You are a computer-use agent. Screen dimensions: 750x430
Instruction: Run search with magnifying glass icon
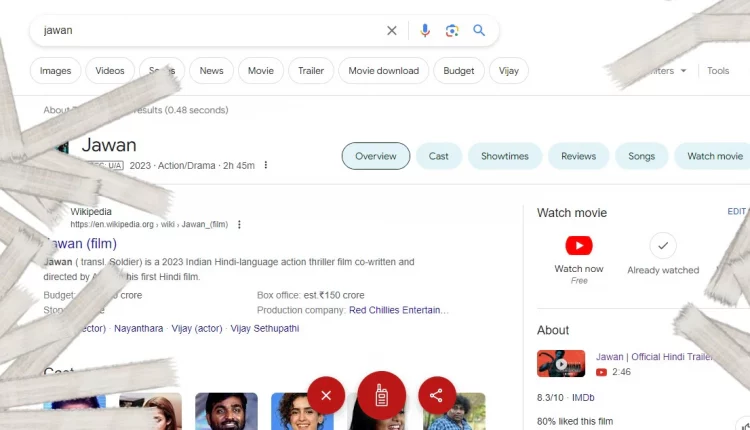[x=479, y=31]
